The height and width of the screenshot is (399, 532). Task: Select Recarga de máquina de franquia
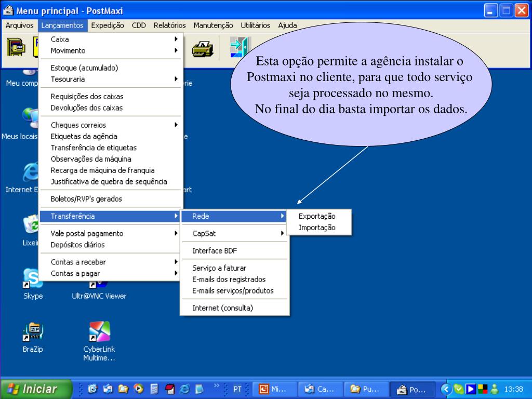[110, 170]
